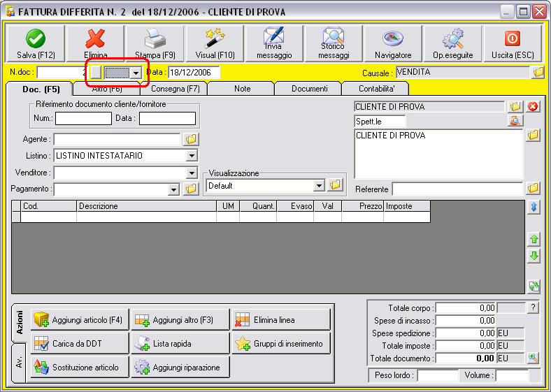Image resolution: width=551 pixels, height=392 pixels.
Task: Open Storico messaggi
Action: tap(334, 43)
